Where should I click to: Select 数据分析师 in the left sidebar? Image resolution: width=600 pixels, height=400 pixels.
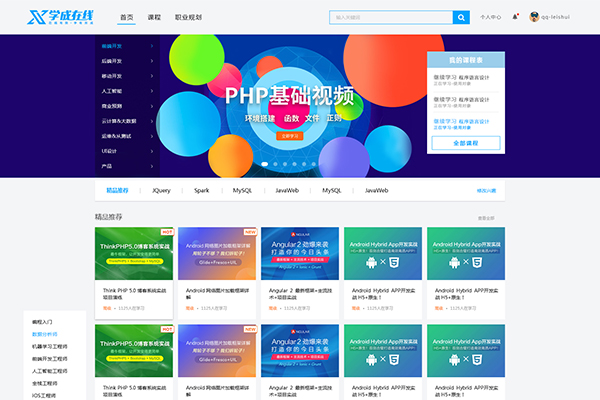coord(44,334)
